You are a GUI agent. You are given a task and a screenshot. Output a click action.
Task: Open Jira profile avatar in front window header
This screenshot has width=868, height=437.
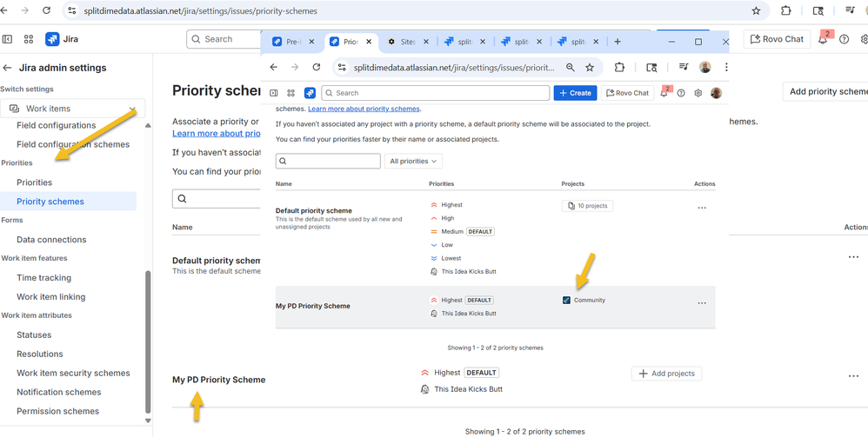click(716, 93)
